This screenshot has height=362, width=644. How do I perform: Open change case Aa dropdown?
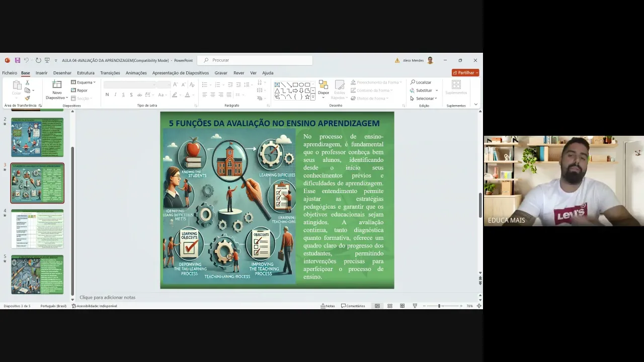[162, 95]
